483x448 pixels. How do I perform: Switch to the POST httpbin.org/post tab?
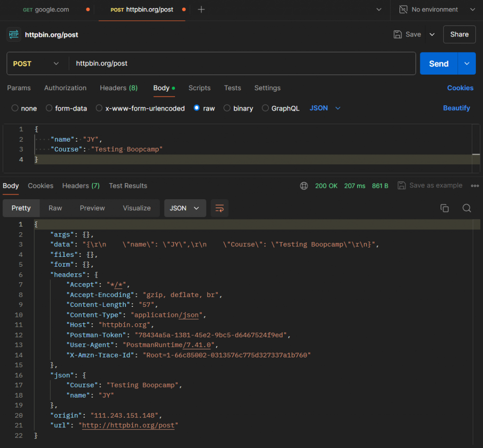tap(142, 9)
